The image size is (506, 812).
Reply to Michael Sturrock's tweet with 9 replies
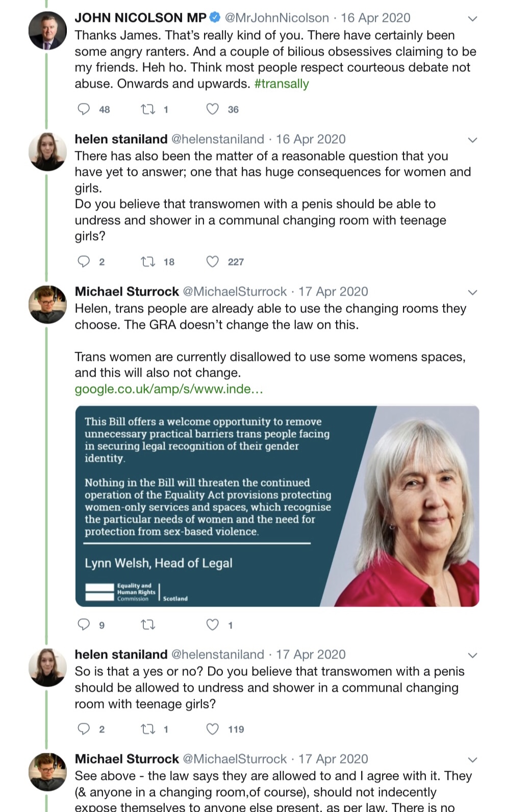coord(84,624)
